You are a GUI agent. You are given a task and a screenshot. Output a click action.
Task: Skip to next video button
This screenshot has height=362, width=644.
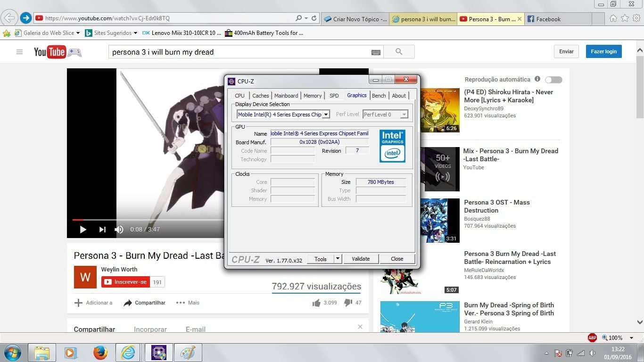(x=102, y=230)
